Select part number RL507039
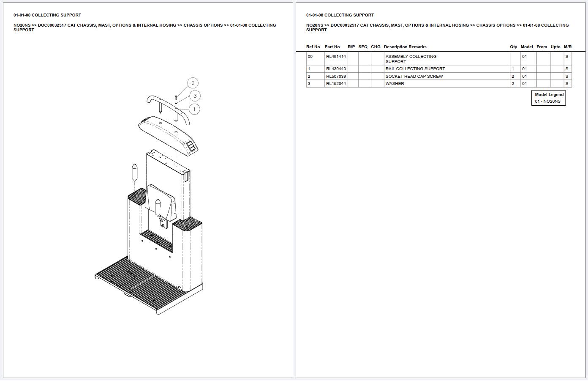The height and width of the screenshot is (381, 588). 336,76
